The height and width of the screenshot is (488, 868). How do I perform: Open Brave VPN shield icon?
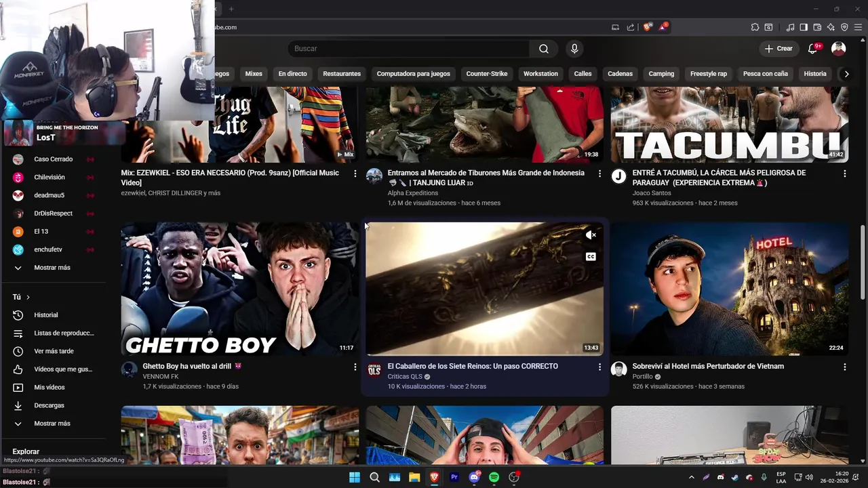pos(844,27)
